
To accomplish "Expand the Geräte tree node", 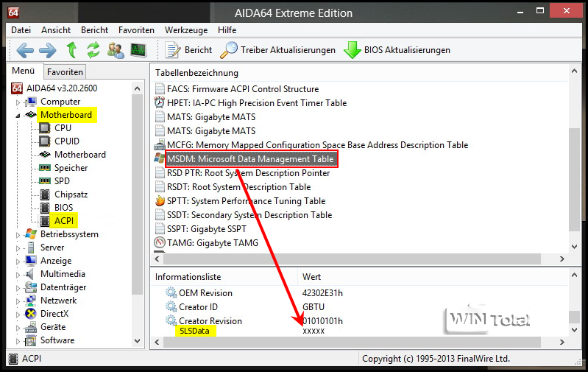I will point(18,328).
